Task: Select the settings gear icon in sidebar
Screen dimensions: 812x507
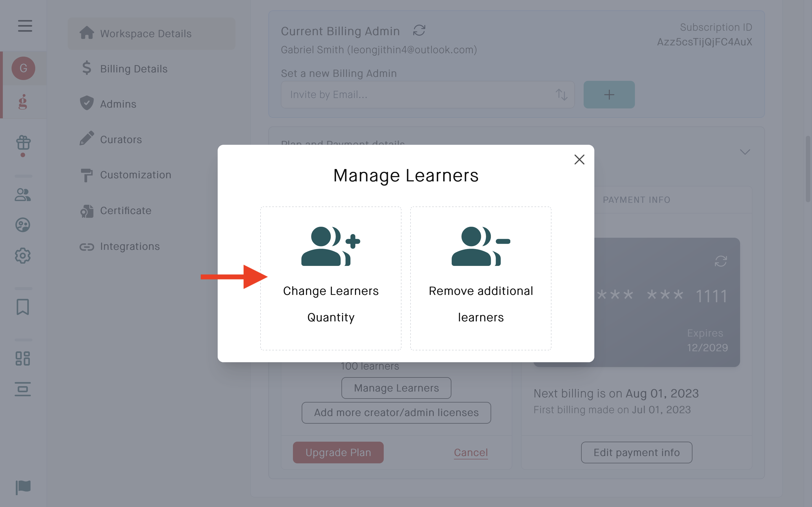Action: pos(23,255)
